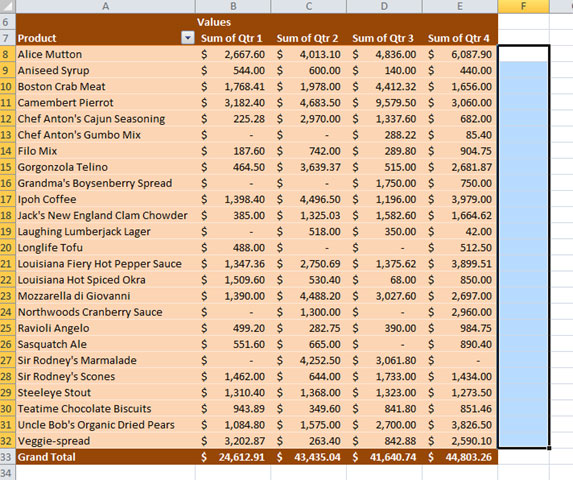Select the Alice Mutton cell
The height and width of the screenshot is (480, 573).
click(106, 54)
